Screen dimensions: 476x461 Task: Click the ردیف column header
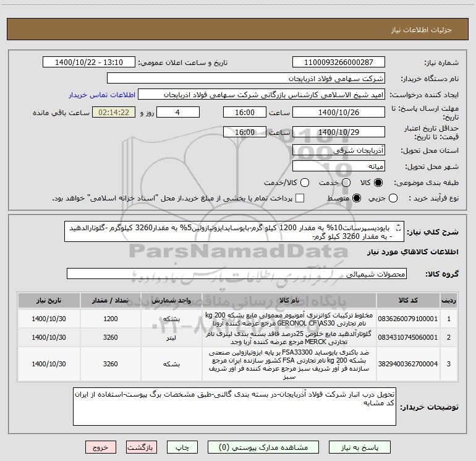coord(449,300)
